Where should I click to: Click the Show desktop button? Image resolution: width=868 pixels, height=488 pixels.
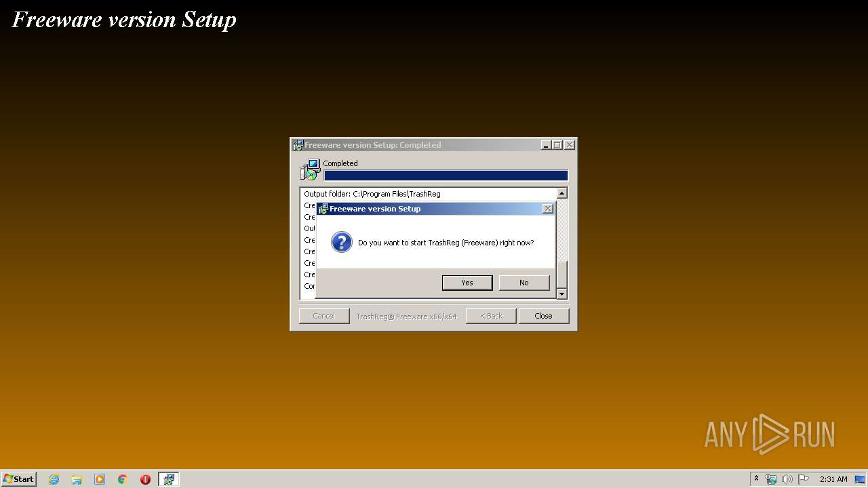(861, 479)
